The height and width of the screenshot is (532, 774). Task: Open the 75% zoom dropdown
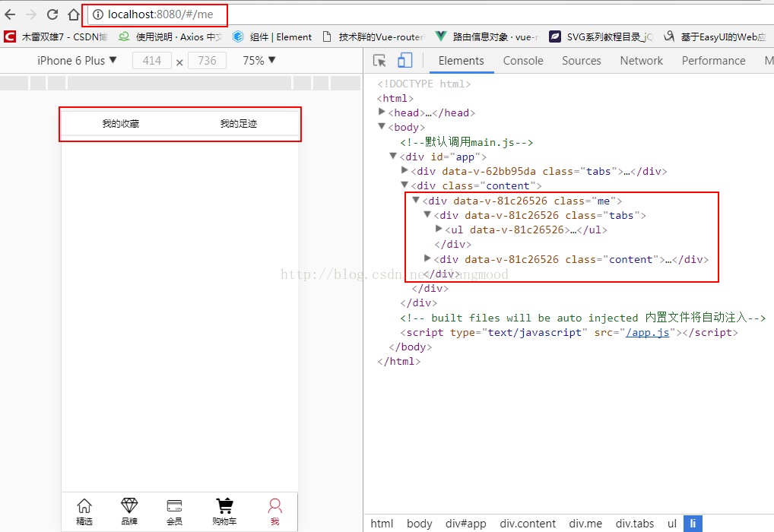coord(259,60)
